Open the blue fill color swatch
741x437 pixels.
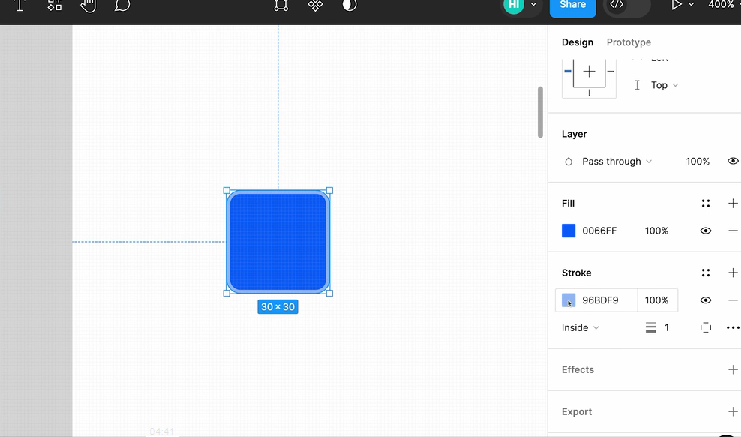569,231
